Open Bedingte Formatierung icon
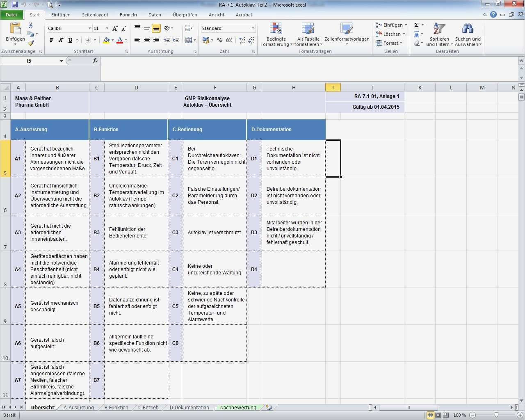This screenshot has width=525, height=420. click(276, 30)
